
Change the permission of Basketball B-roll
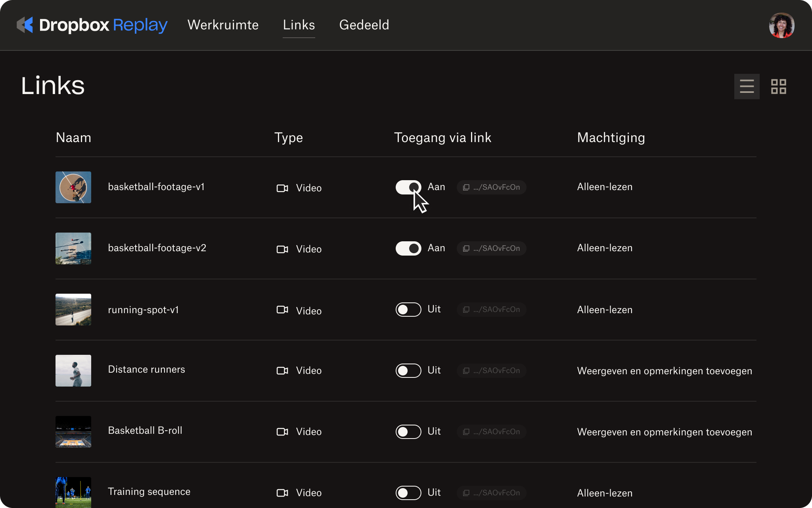point(665,432)
